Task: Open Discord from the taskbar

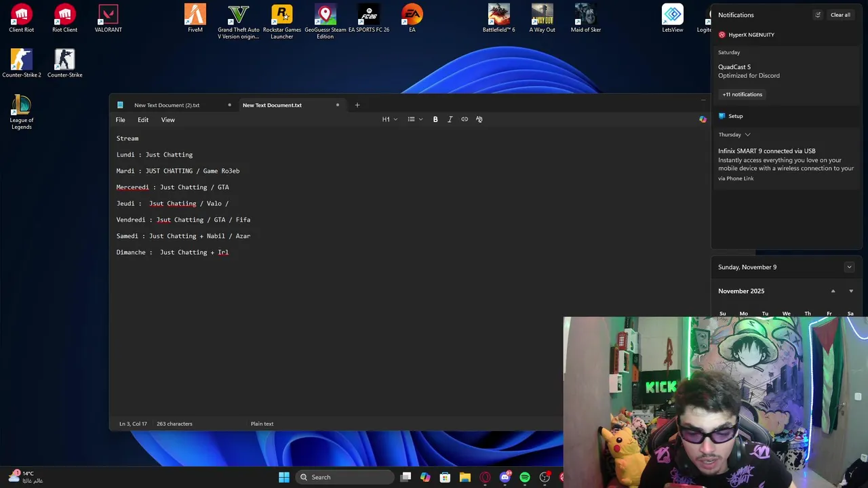Action: [x=505, y=477]
